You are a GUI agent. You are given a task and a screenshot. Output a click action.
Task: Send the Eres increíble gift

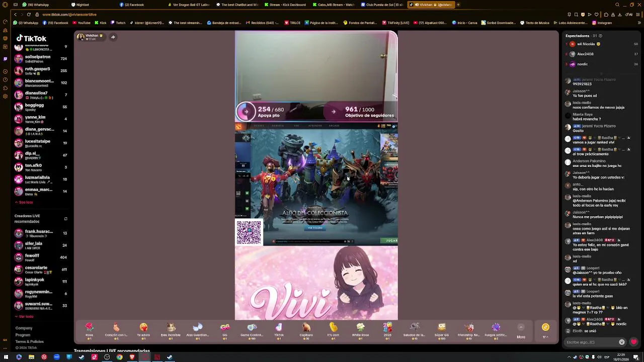[x=171, y=330]
